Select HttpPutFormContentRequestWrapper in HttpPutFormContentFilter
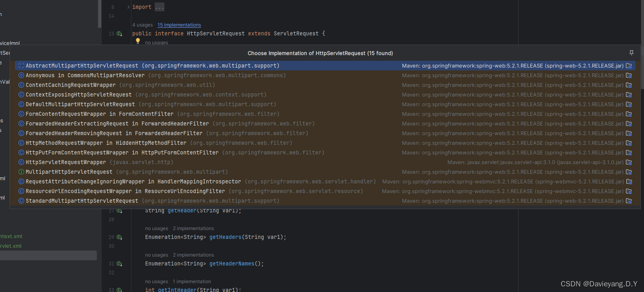 click(325, 153)
